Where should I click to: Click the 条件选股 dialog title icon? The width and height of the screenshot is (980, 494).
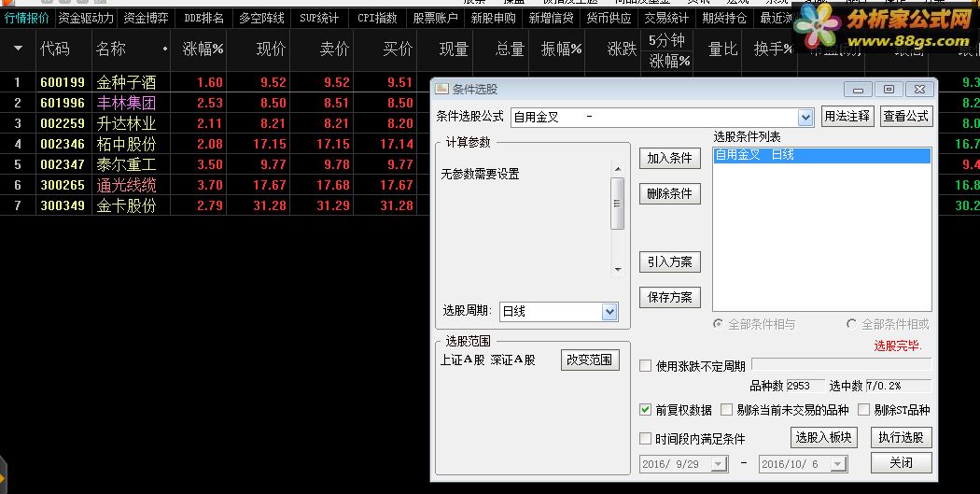tap(441, 89)
